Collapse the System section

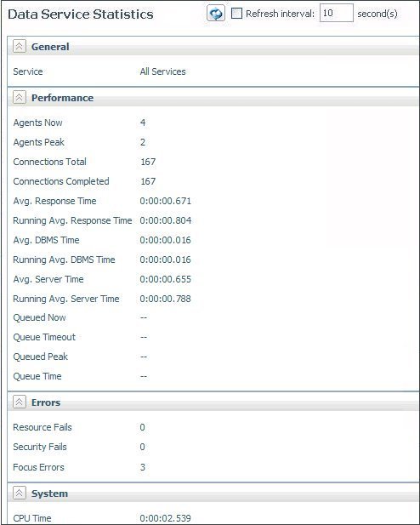[x=20, y=493]
